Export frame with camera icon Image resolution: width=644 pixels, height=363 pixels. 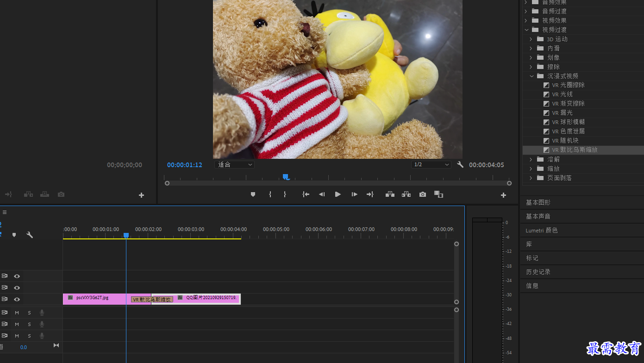click(x=423, y=194)
